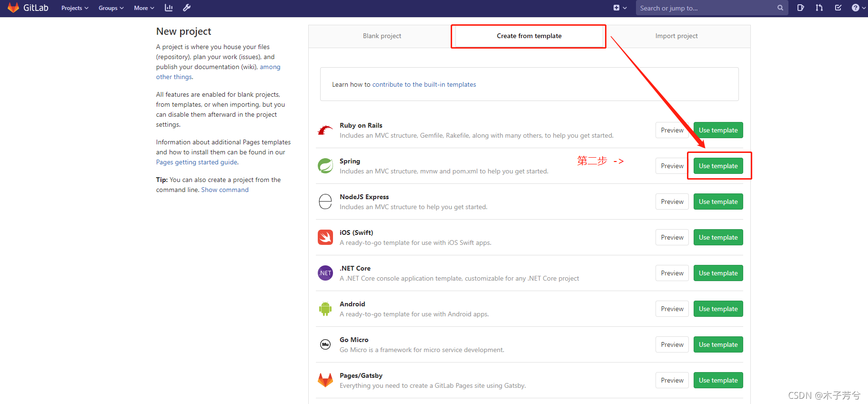
Task: Switch to Create from template tab
Action: [529, 36]
